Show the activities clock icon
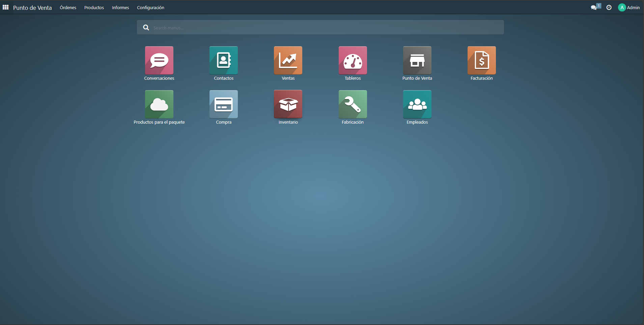Screen dimensions: 644x325 pos(609,7)
